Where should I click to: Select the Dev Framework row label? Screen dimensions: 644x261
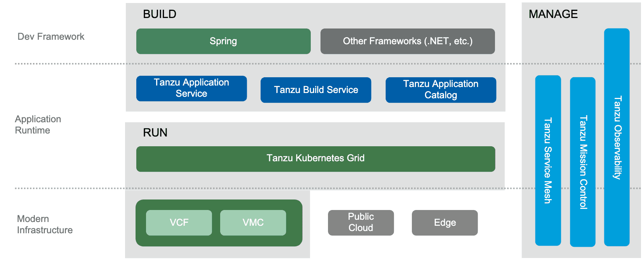pyautogui.click(x=51, y=37)
